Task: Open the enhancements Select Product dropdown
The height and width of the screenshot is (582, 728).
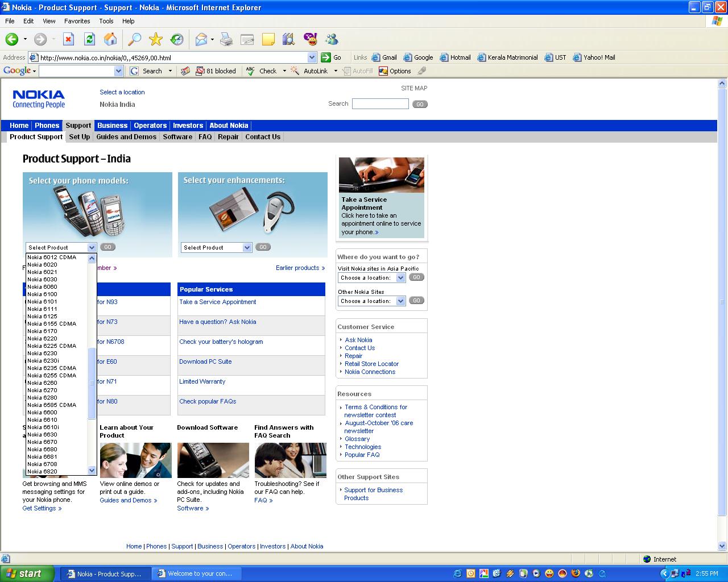Action: coord(247,248)
